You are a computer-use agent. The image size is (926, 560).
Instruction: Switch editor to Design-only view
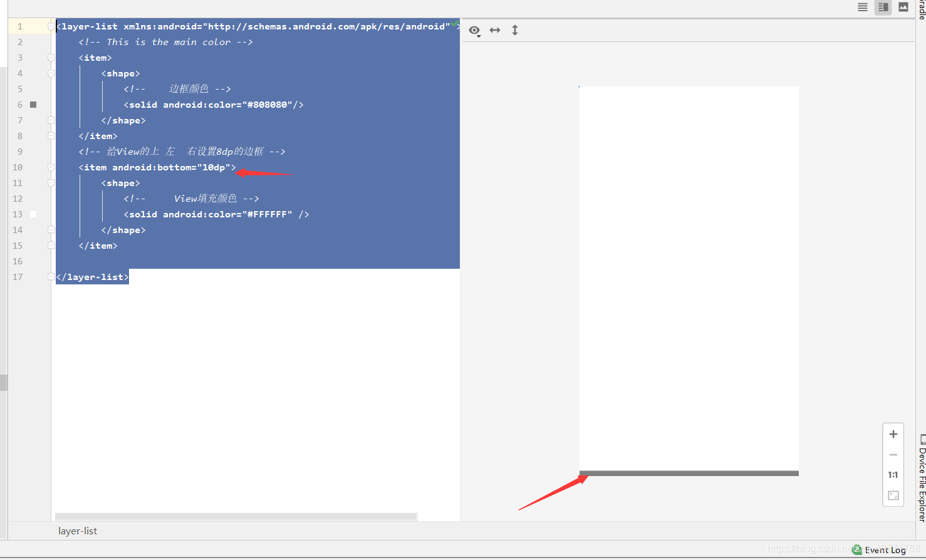click(x=903, y=7)
